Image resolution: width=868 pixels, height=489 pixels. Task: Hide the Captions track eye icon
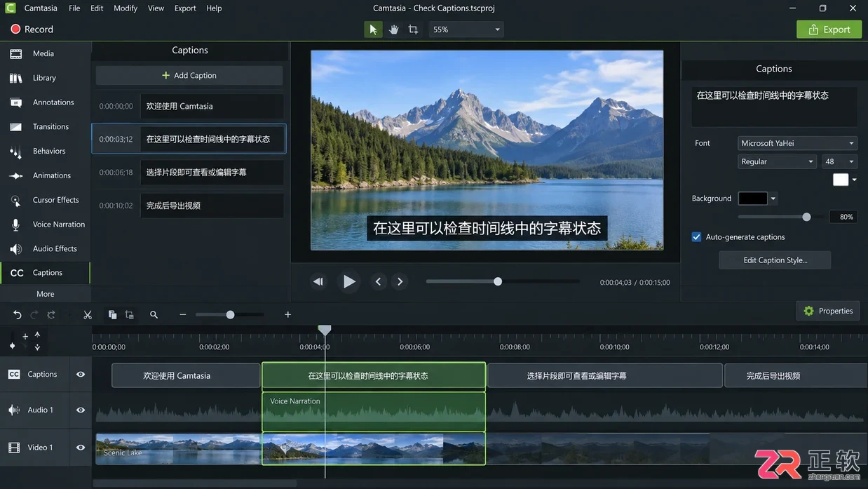point(81,375)
